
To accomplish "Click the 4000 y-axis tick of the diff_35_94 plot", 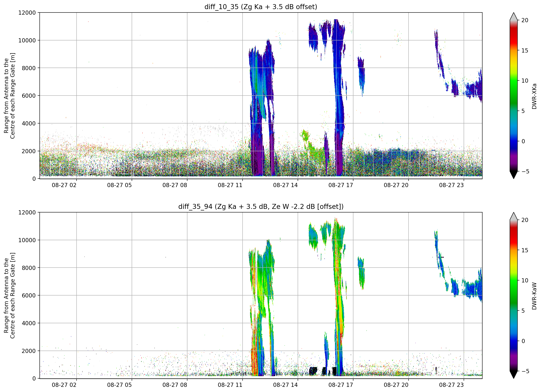I will pyautogui.click(x=29, y=323).
